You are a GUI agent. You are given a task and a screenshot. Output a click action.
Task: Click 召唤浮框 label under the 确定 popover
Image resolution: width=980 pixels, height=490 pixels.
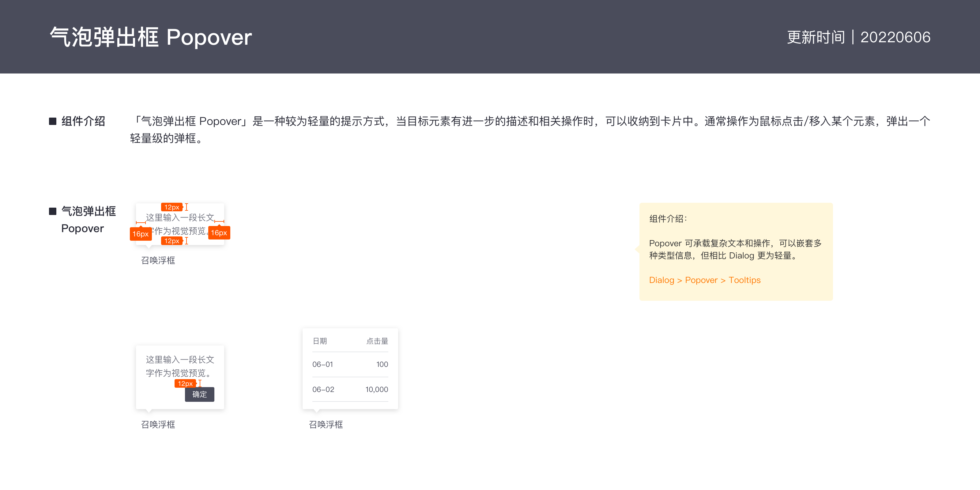[158, 424]
